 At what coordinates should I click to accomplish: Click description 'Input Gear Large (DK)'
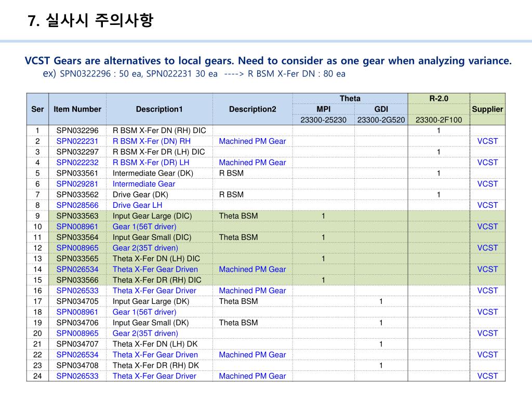tap(151, 302)
